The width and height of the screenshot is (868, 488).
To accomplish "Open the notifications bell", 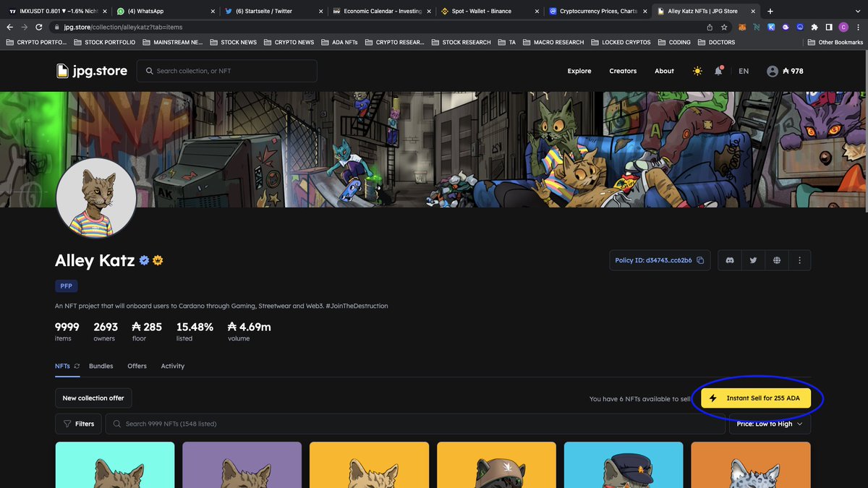I will pyautogui.click(x=718, y=71).
